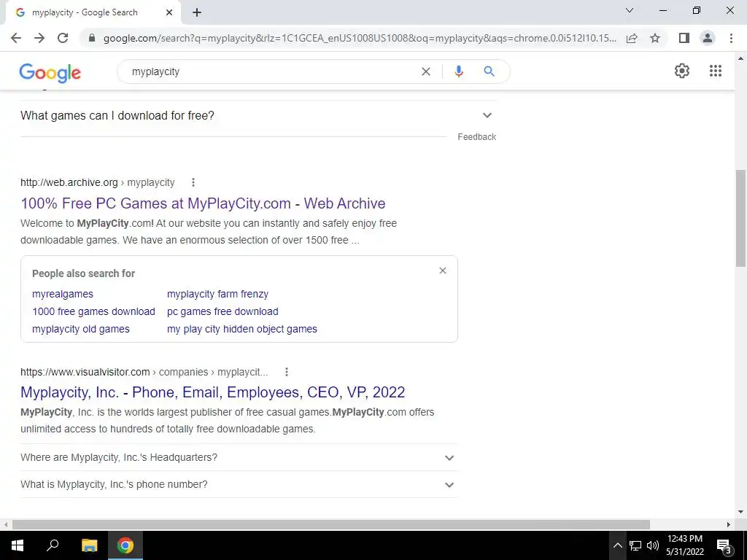Viewport: 747px width, 560px height.
Task: Click the address bar URL
Action: click(360, 38)
